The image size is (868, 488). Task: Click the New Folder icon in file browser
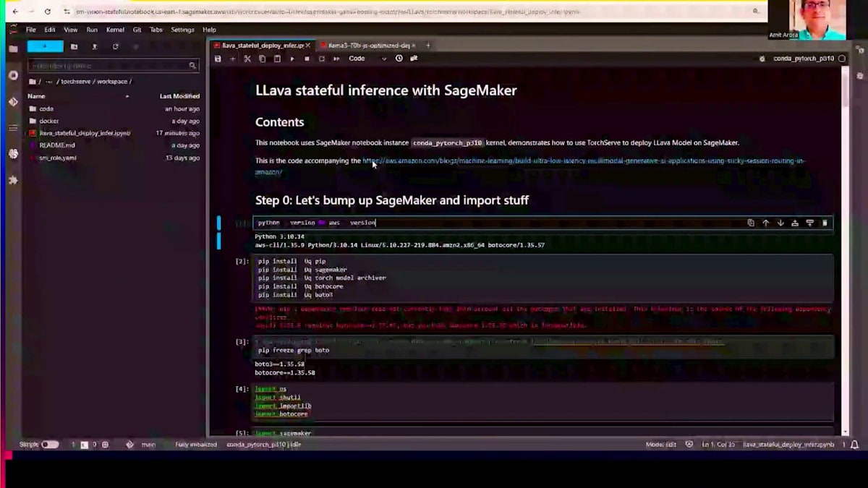74,46
